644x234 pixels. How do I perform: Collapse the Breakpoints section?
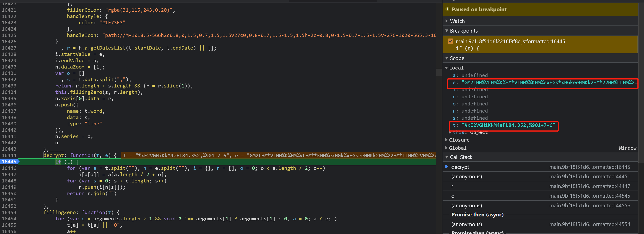point(447,31)
